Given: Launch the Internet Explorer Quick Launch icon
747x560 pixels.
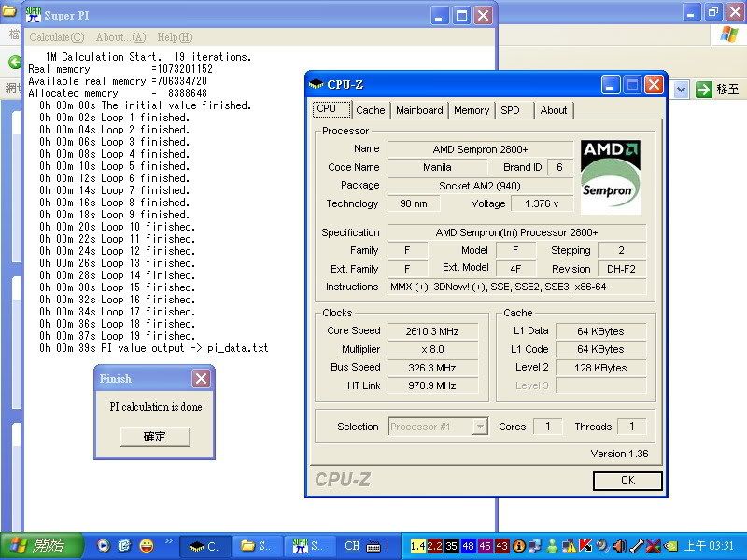Looking at the screenshot, I should click(x=124, y=546).
